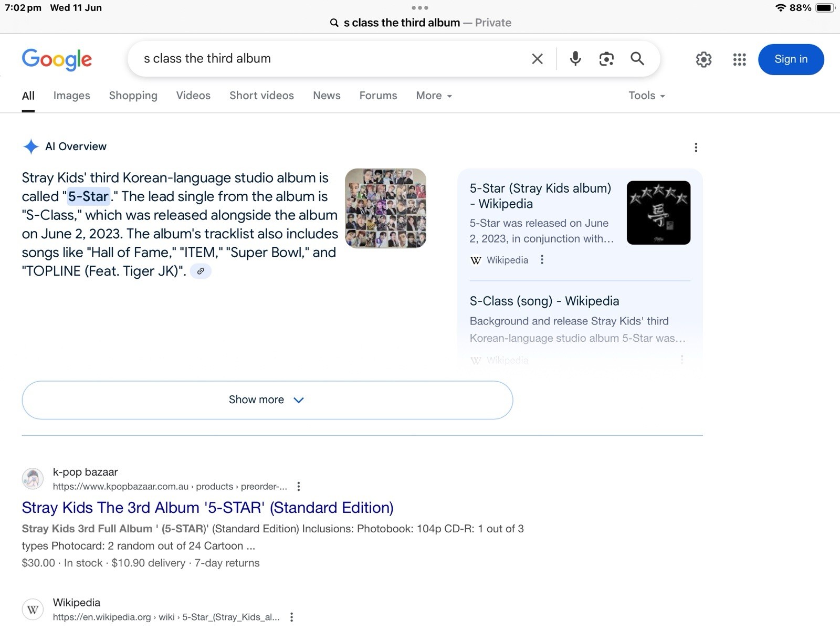This screenshot has height=630, width=840.
Task: Click the "k-pop bazaar" site name
Action: 85,472
